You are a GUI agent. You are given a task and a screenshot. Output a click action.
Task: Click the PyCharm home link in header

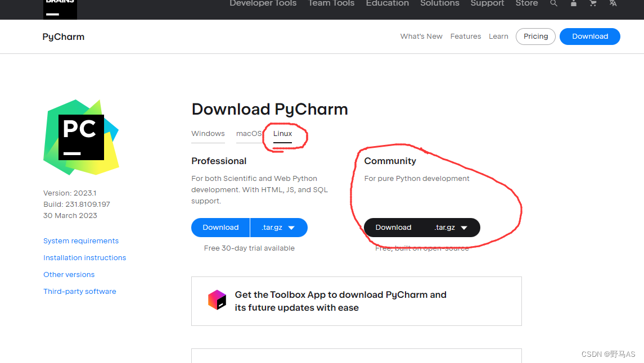(63, 37)
